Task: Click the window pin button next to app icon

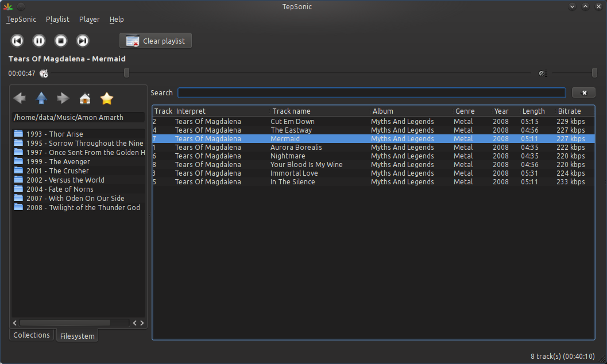Action: tap(21, 6)
